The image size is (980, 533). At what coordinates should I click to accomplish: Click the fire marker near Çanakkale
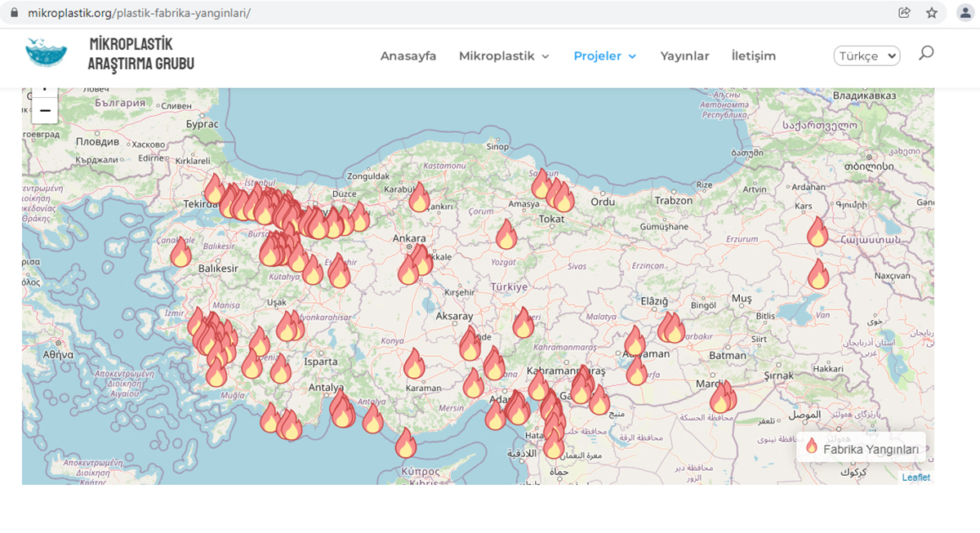click(x=180, y=253)
